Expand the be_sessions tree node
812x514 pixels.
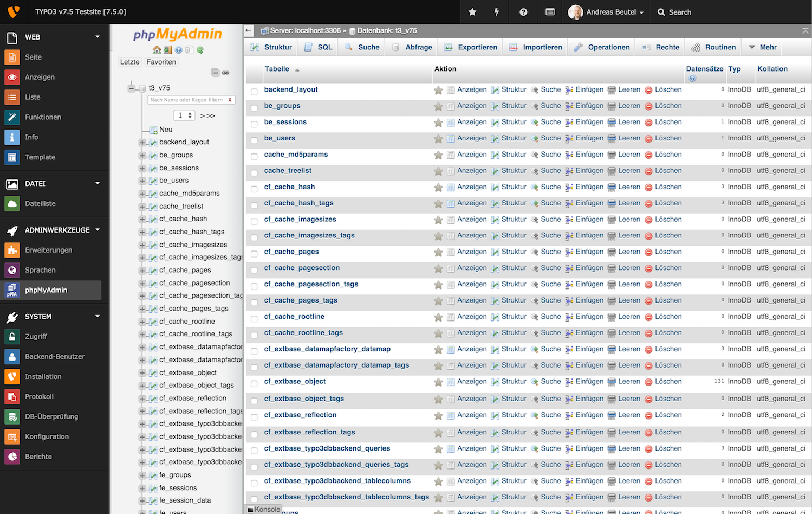click(142, 168)
